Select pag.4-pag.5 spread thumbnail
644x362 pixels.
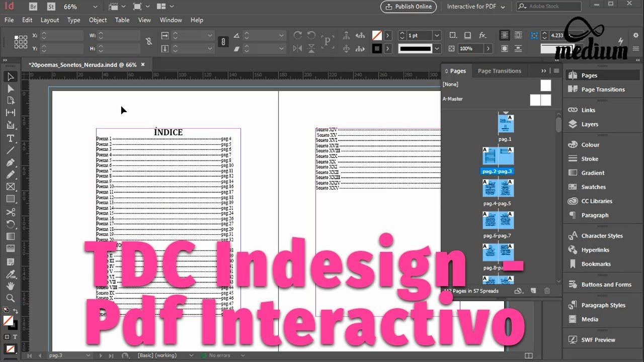[x=498, y=189]
